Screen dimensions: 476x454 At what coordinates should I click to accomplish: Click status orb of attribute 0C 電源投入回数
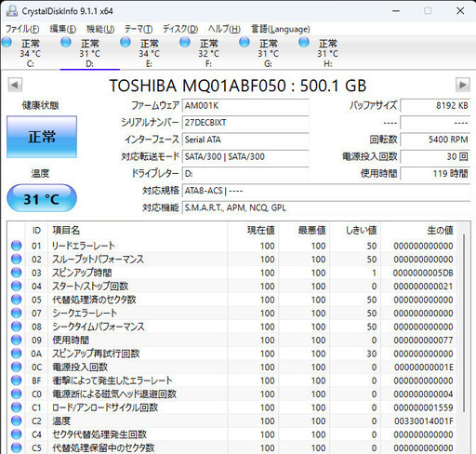pos(17,367)
